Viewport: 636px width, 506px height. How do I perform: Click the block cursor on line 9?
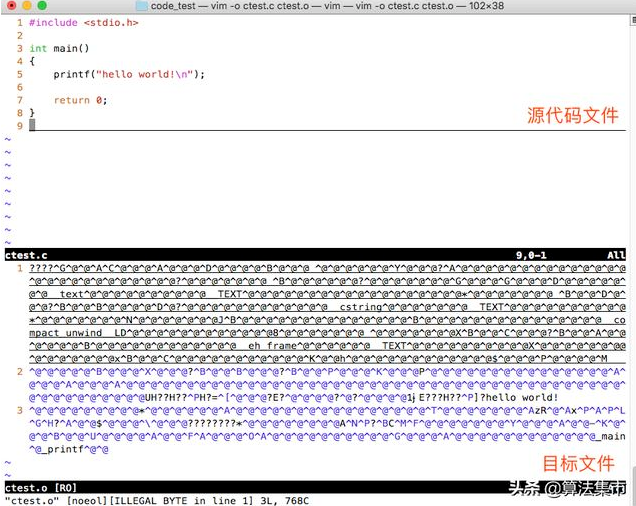[x=32, y=125]
